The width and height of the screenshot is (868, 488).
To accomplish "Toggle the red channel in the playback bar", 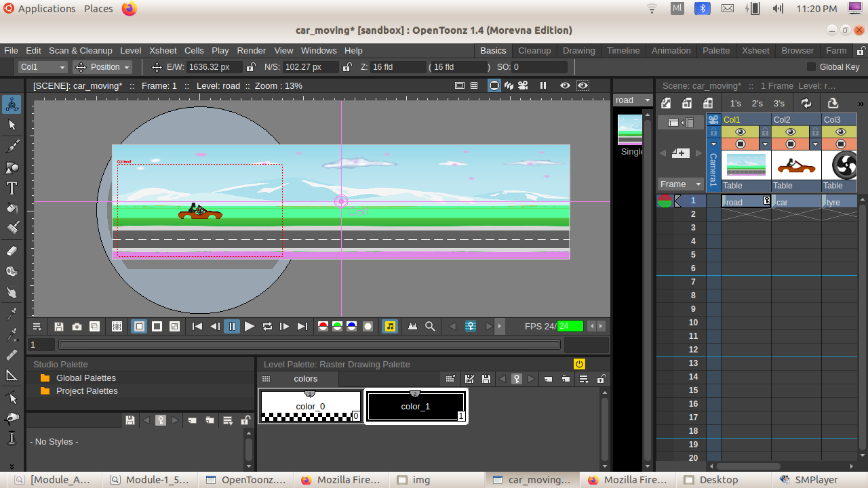I will pyautogui.click(x=323, y=326).
